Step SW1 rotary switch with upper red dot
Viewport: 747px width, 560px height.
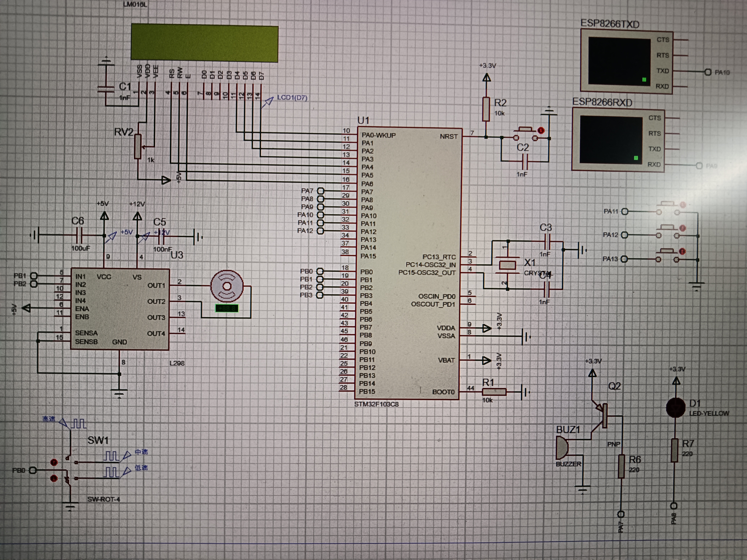click(54, 462)
